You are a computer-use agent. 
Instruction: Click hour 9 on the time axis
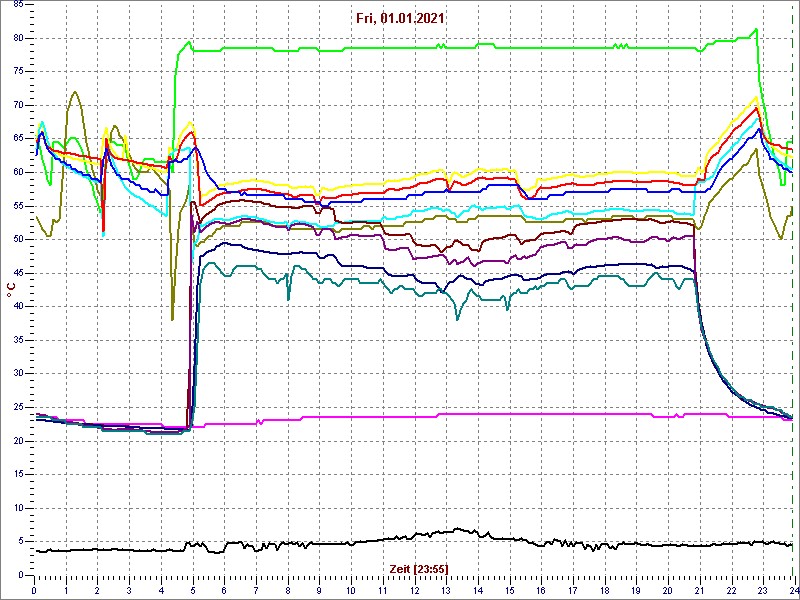tap(319, 590)
